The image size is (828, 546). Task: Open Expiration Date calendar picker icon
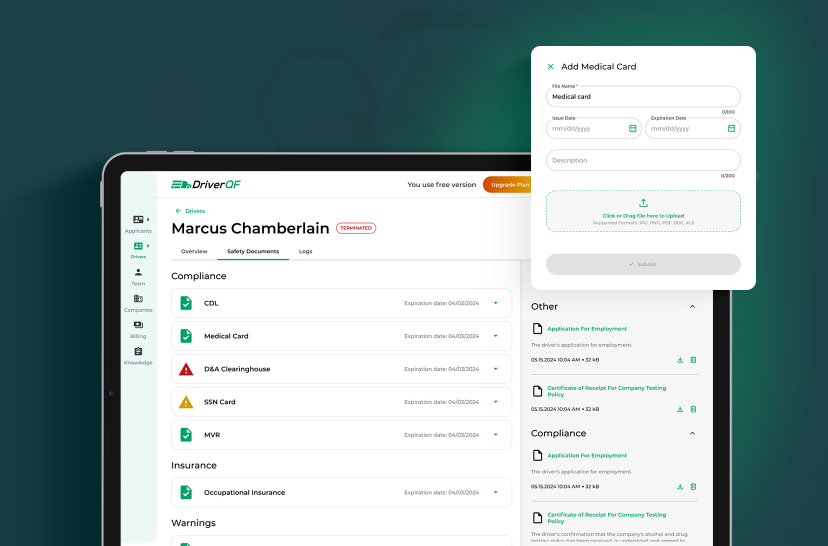(x=731, y=128)
